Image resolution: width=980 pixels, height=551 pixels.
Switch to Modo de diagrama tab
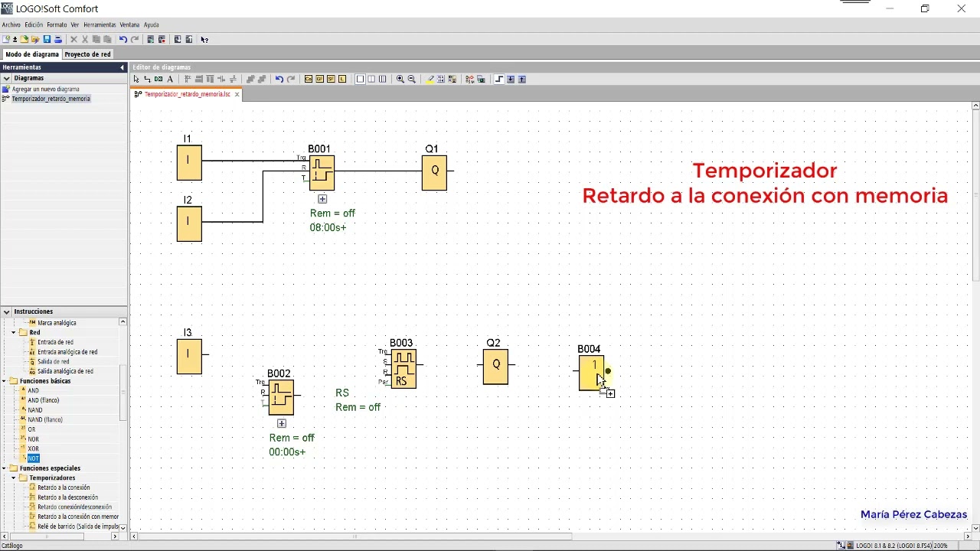[31, 54]
